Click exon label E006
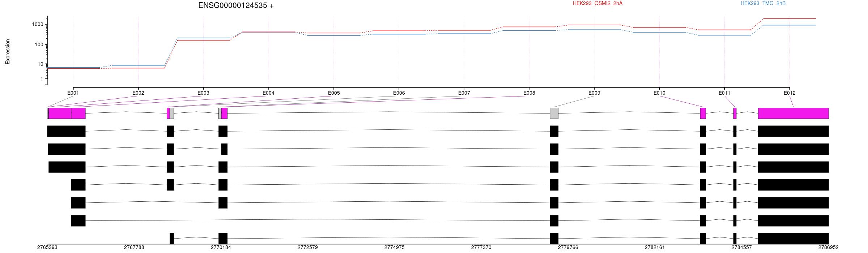This screenshot has width=868, height=253. 399,93
